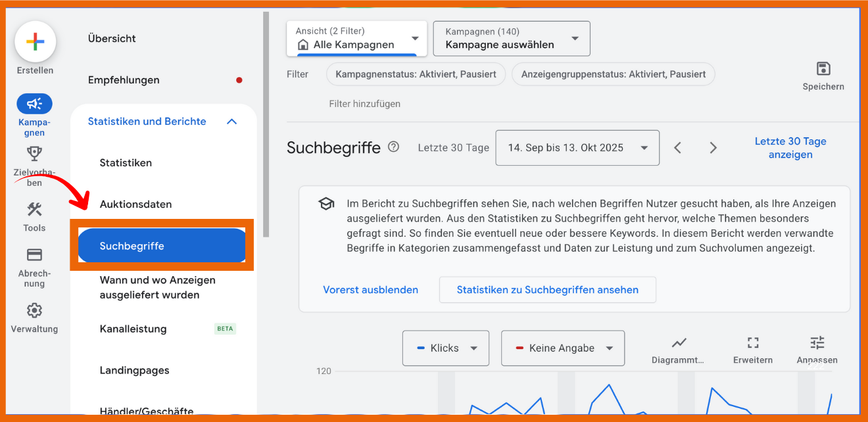The width and height of the screenshot is (868, 422).
Task: Open the date range dropdown
Action: [577, 148]
